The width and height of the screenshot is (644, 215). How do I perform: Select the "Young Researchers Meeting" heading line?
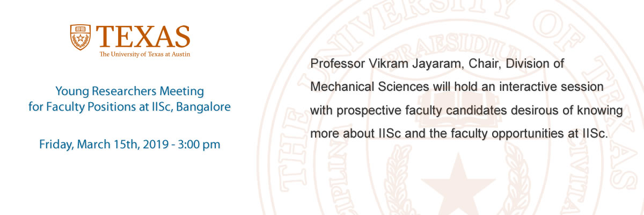click(x=129, y=91)
